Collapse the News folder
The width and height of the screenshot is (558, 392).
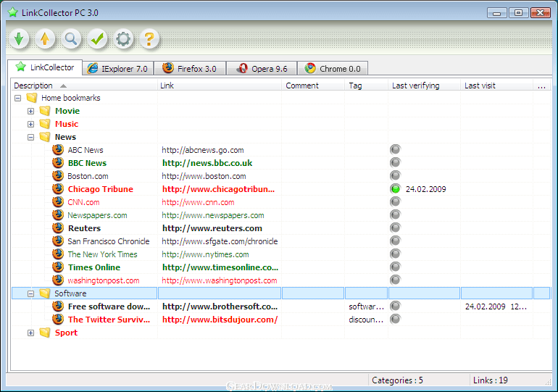coord(31,137)
